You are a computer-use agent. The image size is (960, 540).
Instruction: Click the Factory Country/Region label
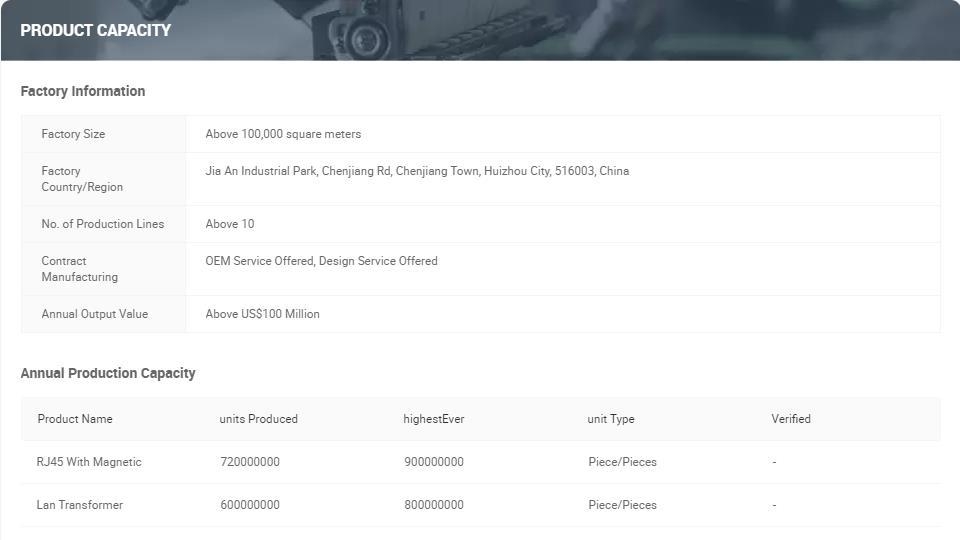(82, 179)
